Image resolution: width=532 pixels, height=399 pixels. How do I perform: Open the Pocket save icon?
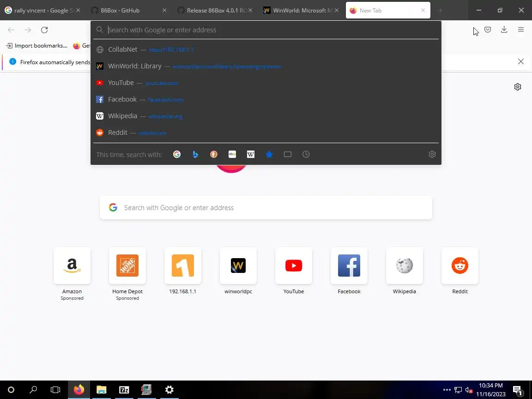click(x=488, y=30)
